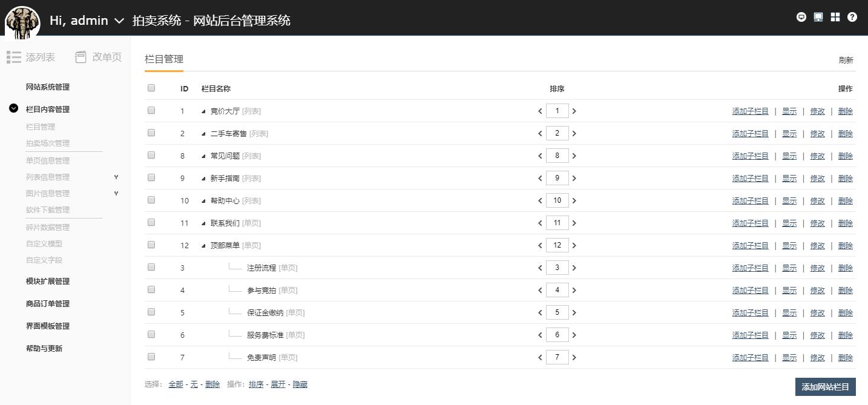Check the checkbox for 免责声明 row
The width and height of the screenshot is (868, 405).
[x=151, y=356]
